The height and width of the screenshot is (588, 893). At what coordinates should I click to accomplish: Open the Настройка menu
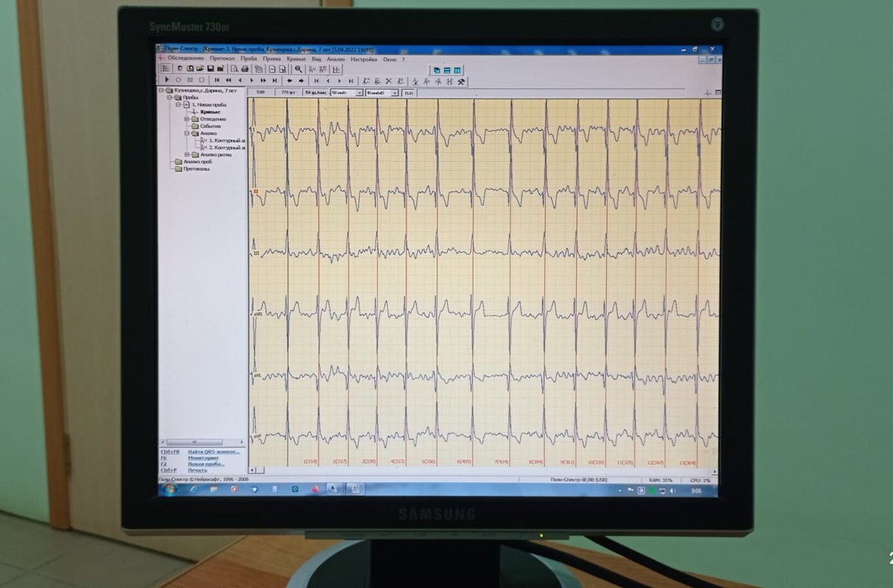click(x=363, y=59)
